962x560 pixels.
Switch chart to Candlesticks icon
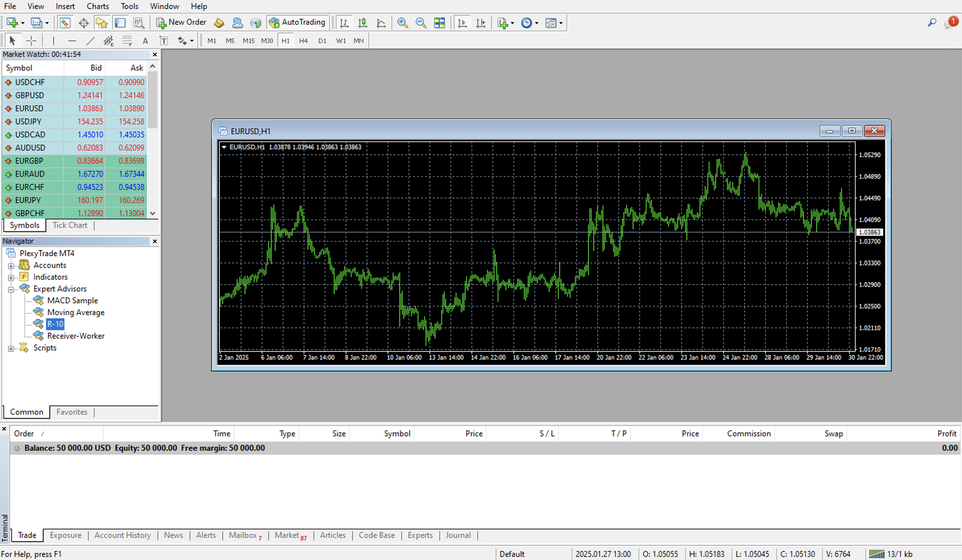pos(363,23)
